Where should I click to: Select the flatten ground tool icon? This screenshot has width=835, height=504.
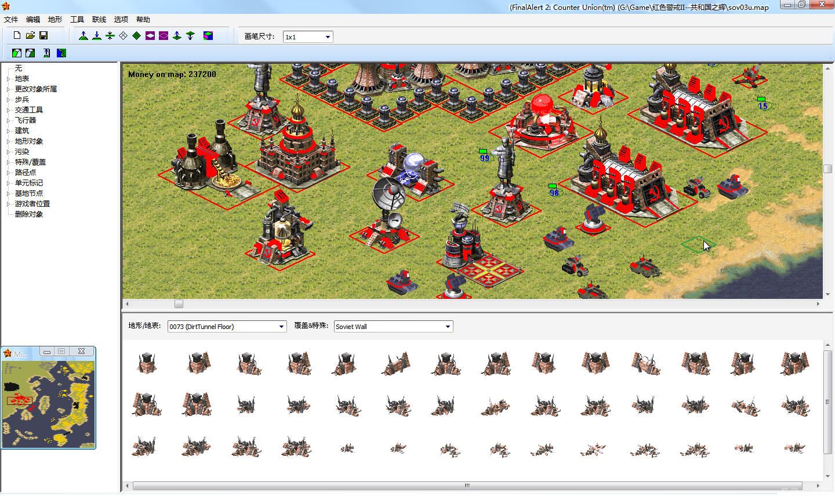[x=110, y=36]
